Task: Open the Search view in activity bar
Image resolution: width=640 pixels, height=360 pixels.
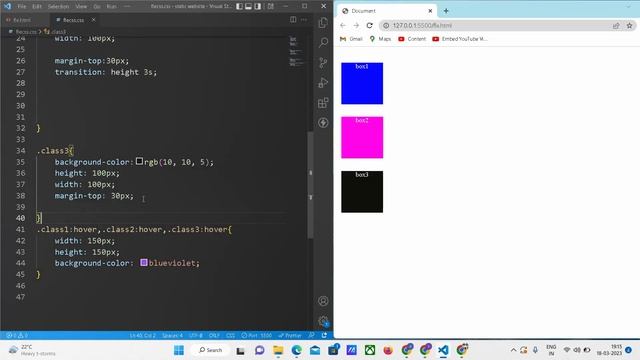Action: point(323,42)
